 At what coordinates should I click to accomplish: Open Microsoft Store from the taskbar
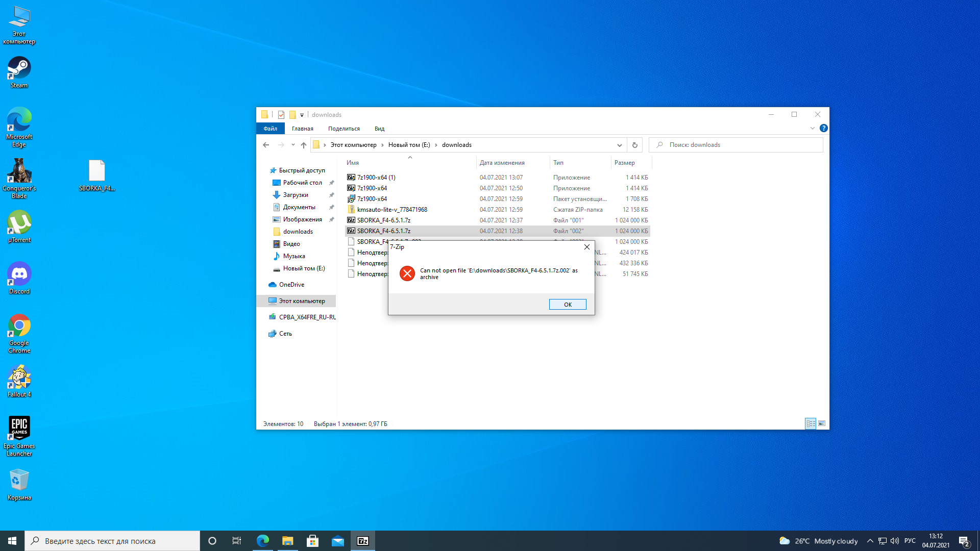pyautogui.click(x=312, y=541)
